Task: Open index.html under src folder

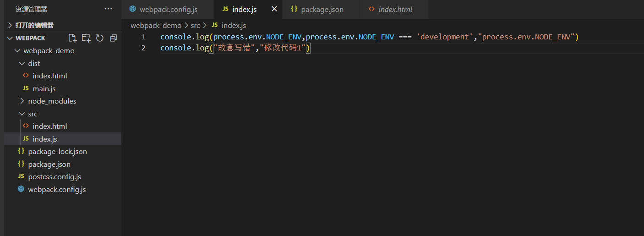Action: pos(63,126)
